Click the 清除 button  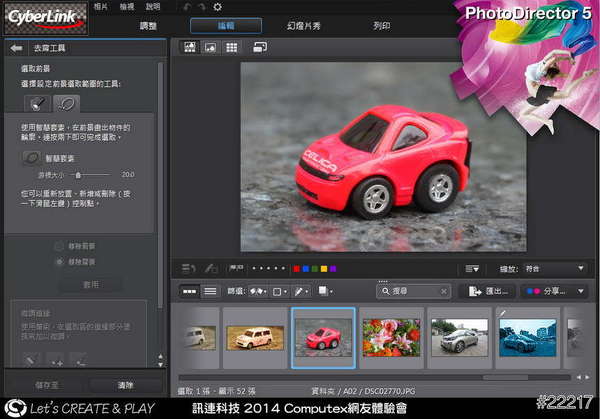pyautogui.click(x=125, y=384)
